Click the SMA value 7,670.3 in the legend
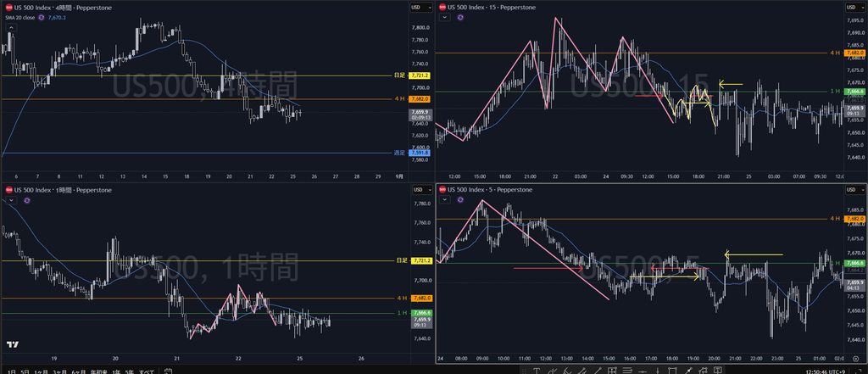This screenshot has width=868, height=374. [x=57, y=18]
